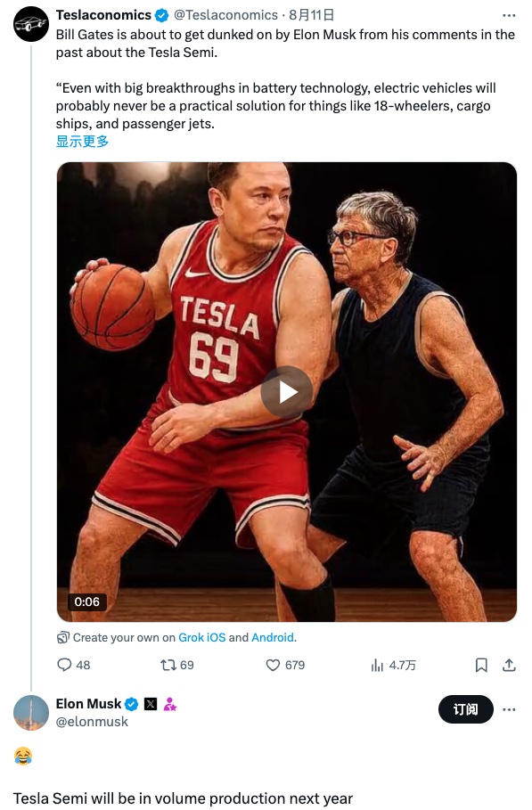Click the blue verified badge beside Teslaconomics
This screenshot has width=532, height=810.
161,15
